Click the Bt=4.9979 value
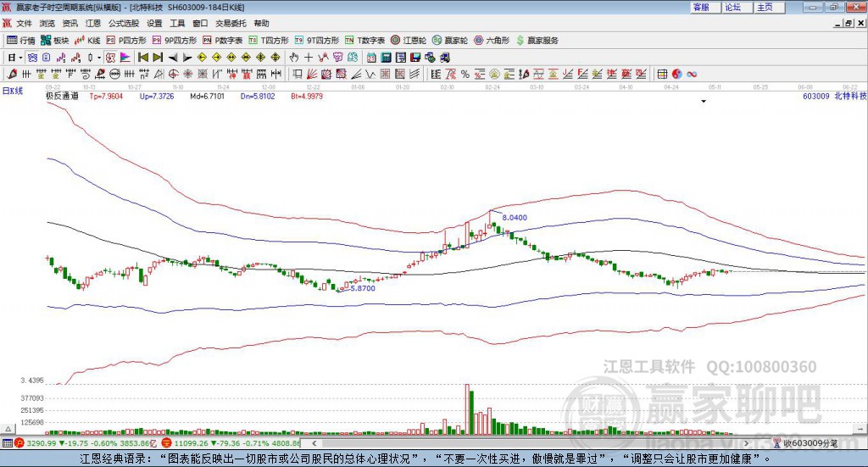868x467 pixels. pos(307,96)
